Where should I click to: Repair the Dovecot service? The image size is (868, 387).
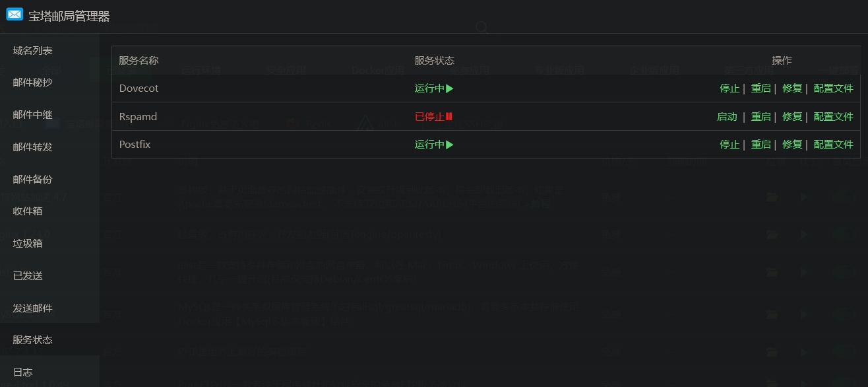(792, 88)
